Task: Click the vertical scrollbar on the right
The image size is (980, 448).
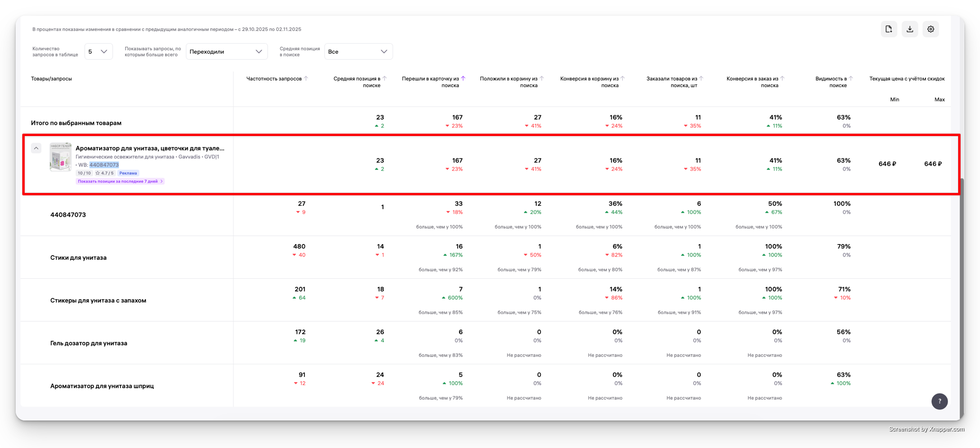Action: click(x=961, y=284)
